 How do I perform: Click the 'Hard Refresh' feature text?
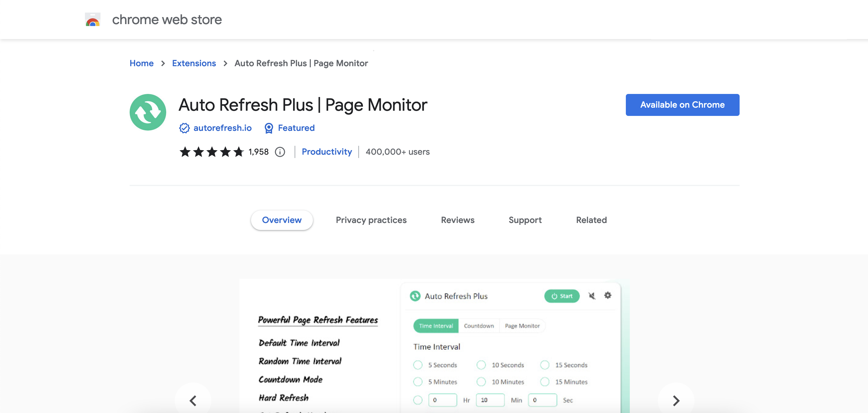pyautogui.click(x=283, y=397)
